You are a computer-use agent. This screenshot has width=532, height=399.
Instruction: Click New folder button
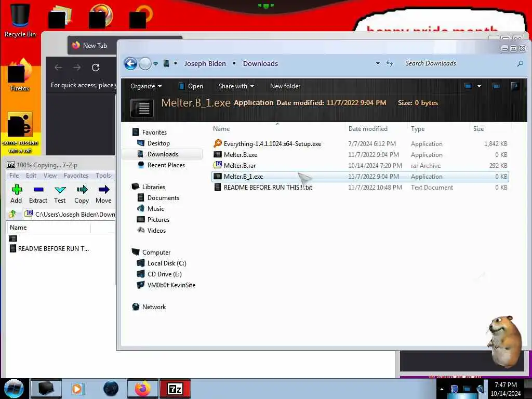[x=285, y=86]
